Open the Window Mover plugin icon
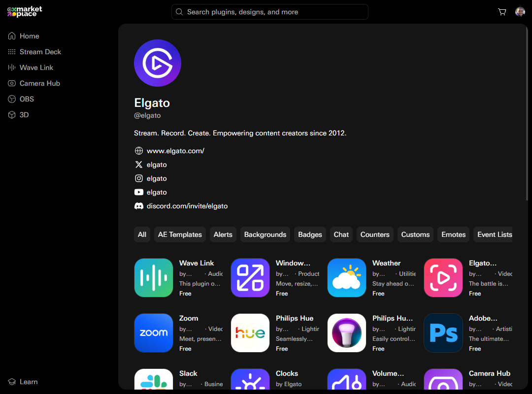 point(250,278)
